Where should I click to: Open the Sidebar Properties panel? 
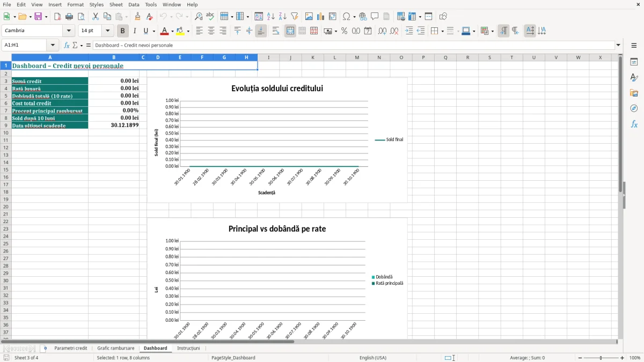point(634,62)
